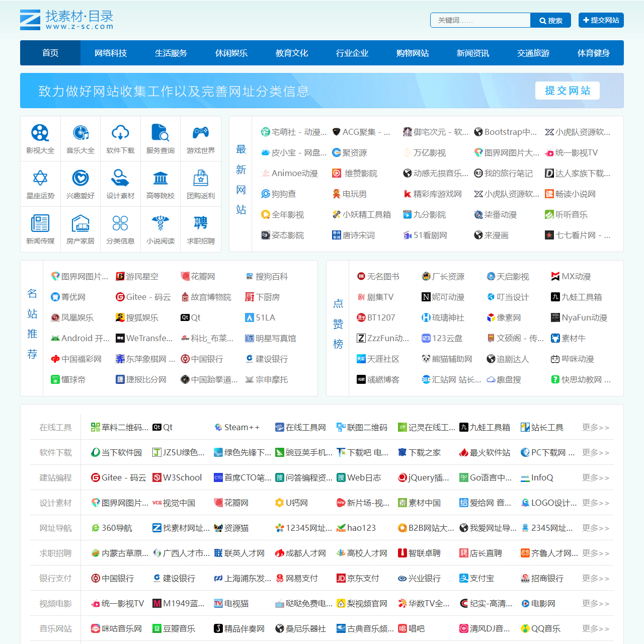Open the 游戏世界 gamepad icon
Image resolution: width=644 pixels, height=644 pixels.
(201, 133)
